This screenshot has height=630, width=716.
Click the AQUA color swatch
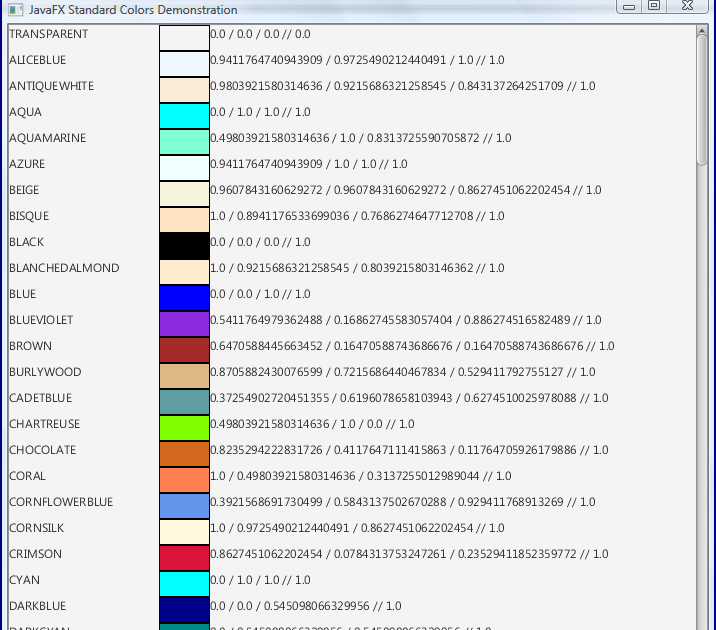point(184,116)
